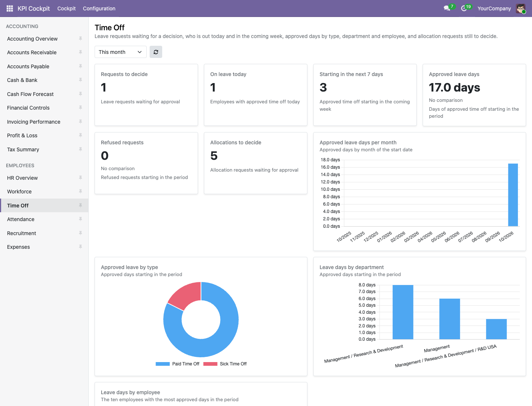Click pin icon next to Profit & Loss
532x406 pixels.
(x=81, y=135)
